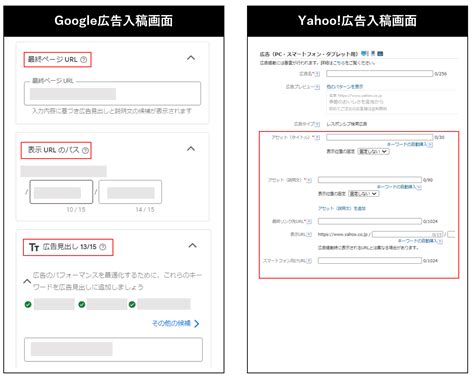Image resolution: width=474 pixels, height=377 pixels.
Task: Open help icon next to アセット（説明文） label
Action: (x=309, y=180)
